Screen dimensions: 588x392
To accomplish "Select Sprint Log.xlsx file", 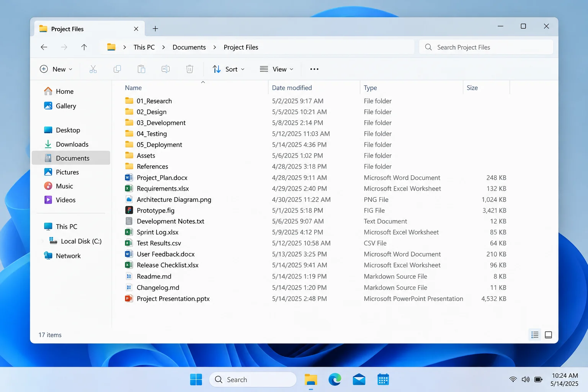I will (157, 232).
